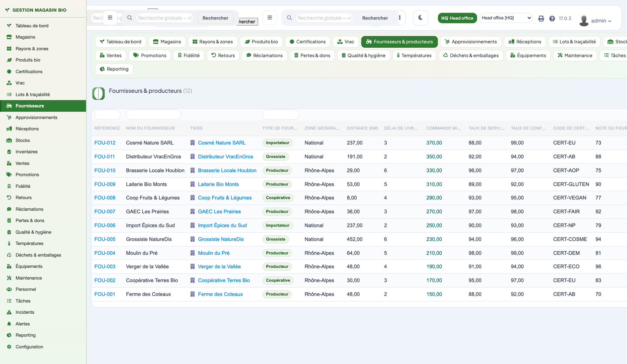The height and width of the screenshot is (364, 627).
Task: Open the Pertes & dons tab
Action: [x=312, y=55]
